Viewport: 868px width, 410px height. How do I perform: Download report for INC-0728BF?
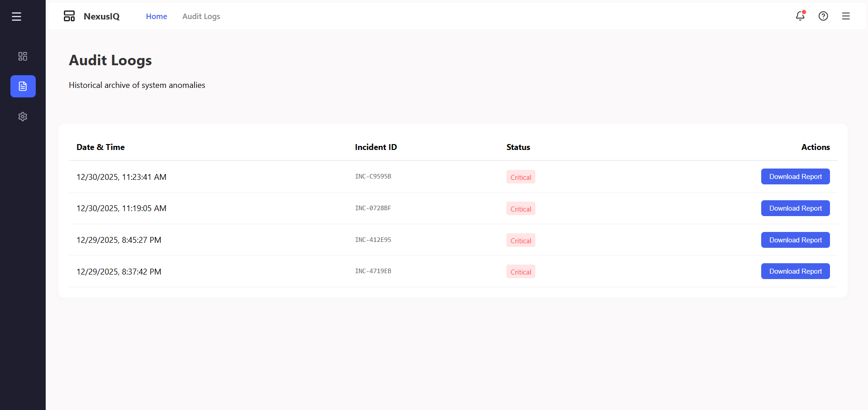795,208
